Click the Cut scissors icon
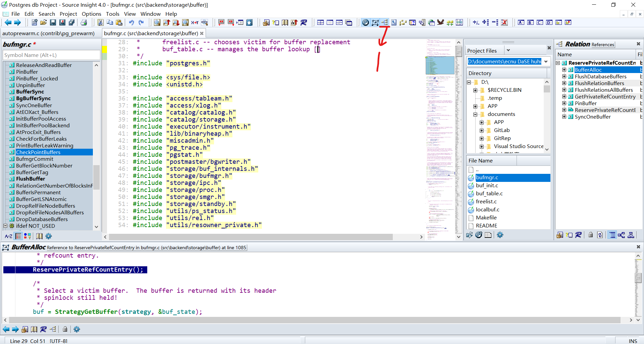The width and height of the screenshot is (644, 344). [x=100, y=22]
